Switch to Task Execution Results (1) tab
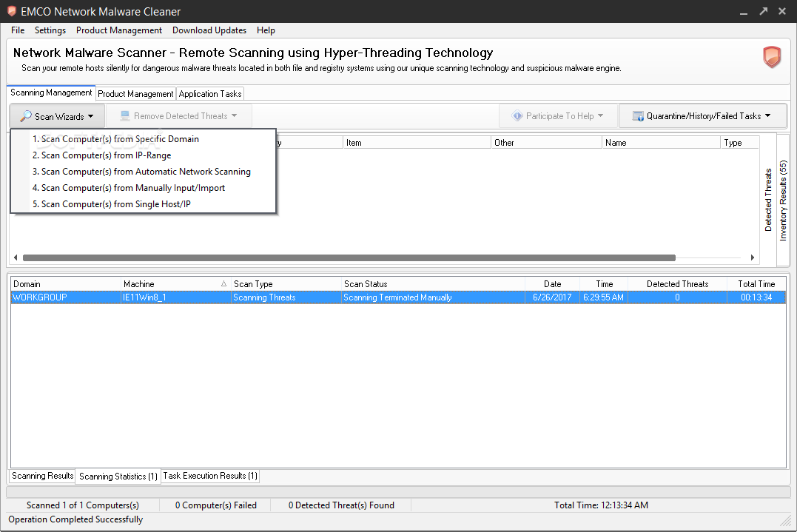797x532 pixels. click(210, 476)
